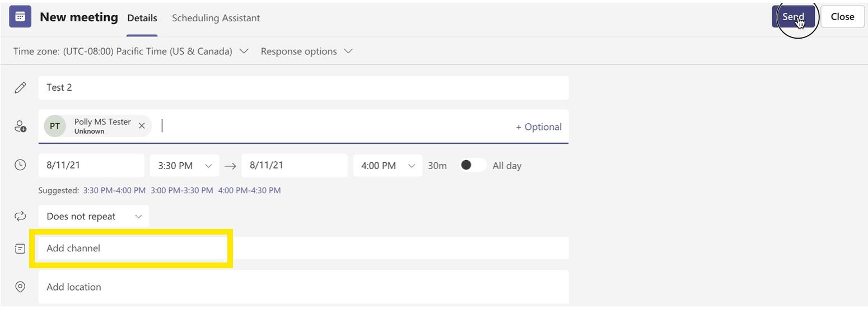Click the clock time icon

(x=20, y=165)
